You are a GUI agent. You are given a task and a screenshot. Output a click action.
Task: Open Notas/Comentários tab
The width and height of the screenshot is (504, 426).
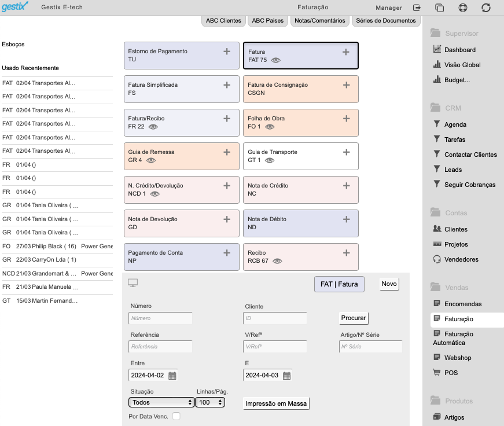tap(320, 21)
